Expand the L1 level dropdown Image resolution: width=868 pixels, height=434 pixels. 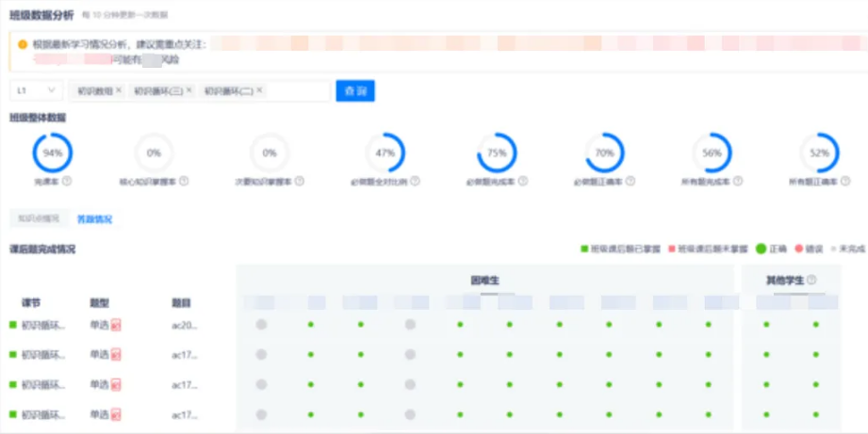pyautogui.click(x=36, y=90)
